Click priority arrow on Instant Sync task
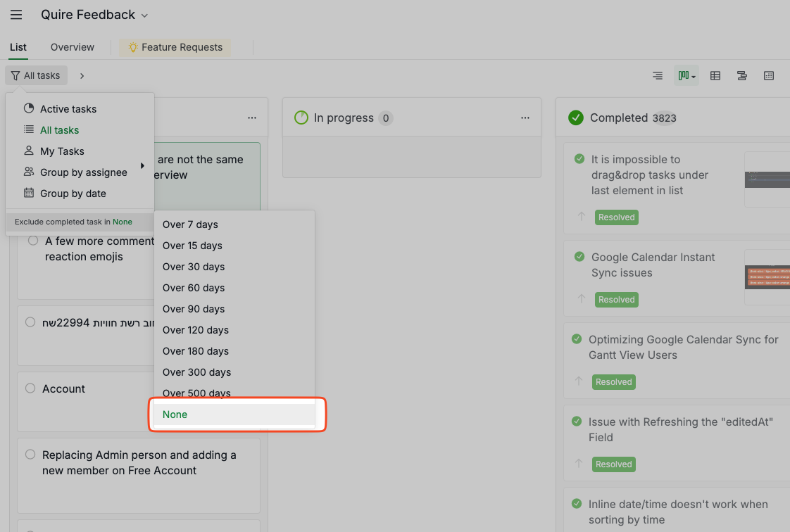 tap(582, 298)
